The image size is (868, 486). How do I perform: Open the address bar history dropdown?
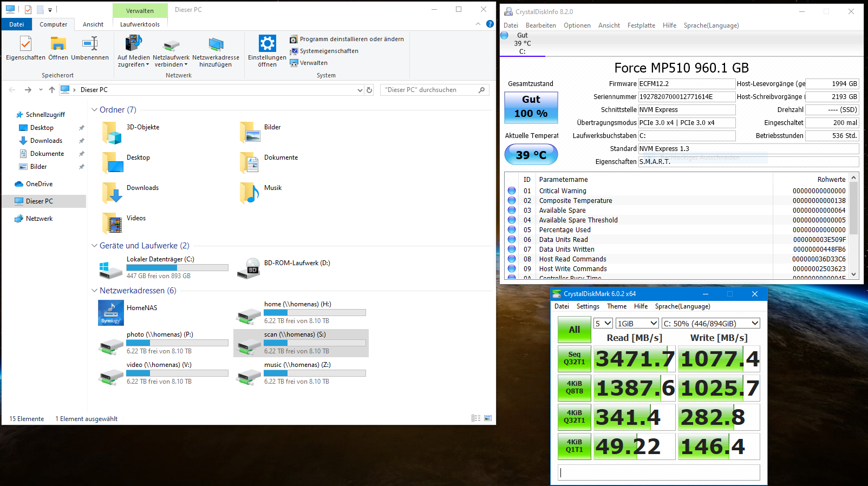[x=360, y=90]
